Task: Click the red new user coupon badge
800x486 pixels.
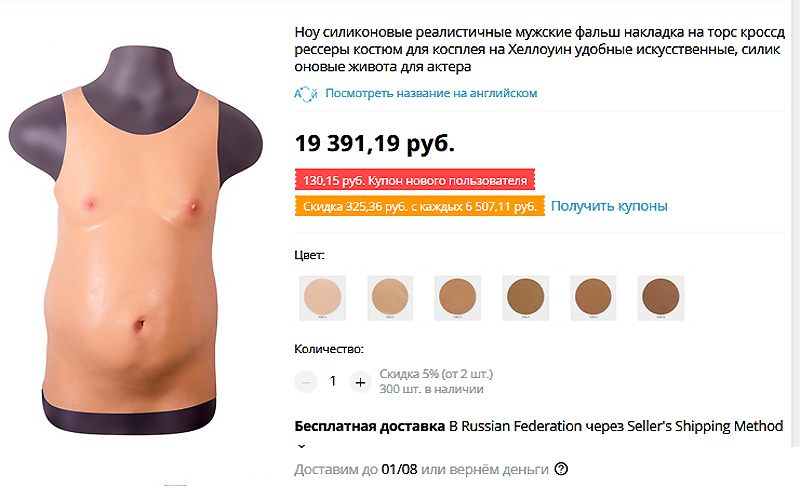Action: pyautogui.click(x=415, y=180)
